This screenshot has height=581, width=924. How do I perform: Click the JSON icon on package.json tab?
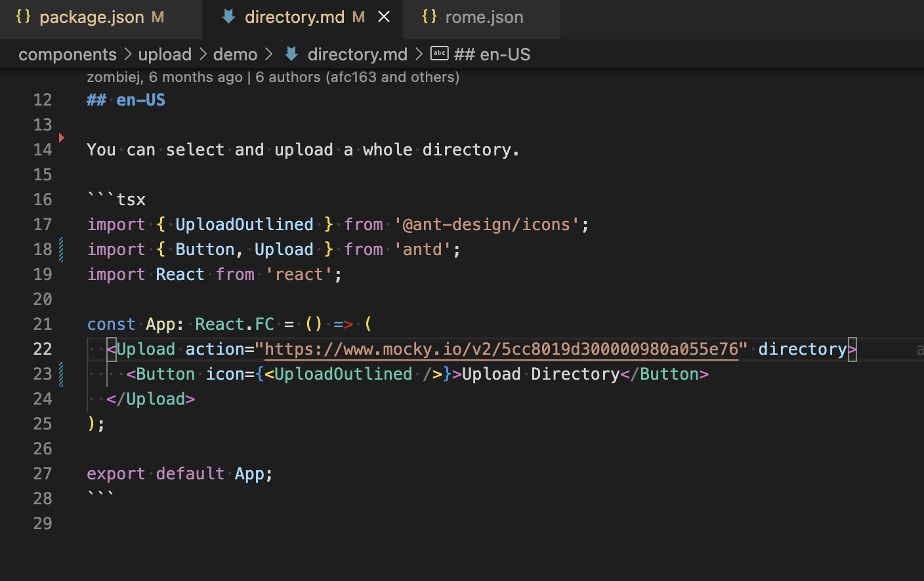tap(24, 16)
